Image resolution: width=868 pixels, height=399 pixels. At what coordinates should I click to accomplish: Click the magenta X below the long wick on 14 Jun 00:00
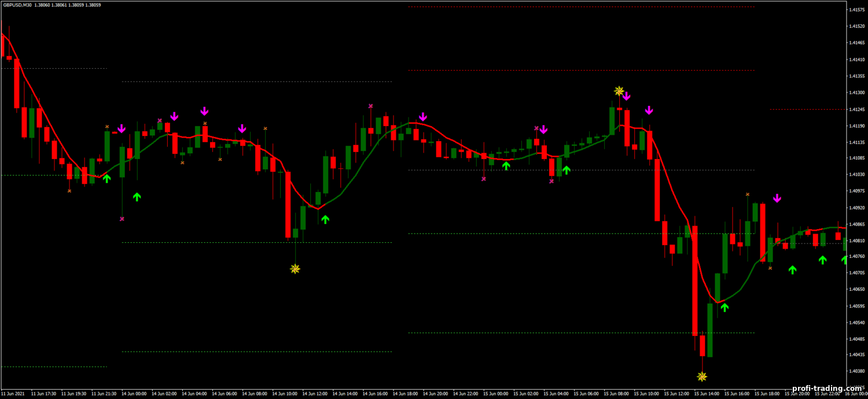[x=122, y=219]
